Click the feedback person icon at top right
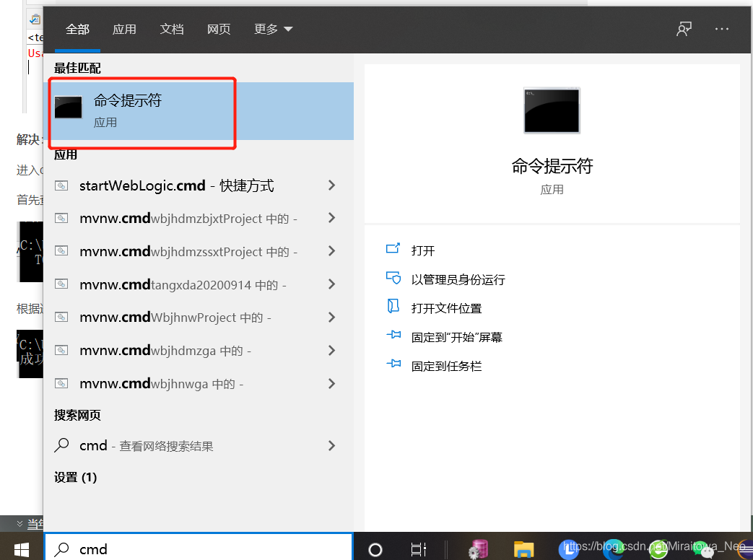 point(683,29)
